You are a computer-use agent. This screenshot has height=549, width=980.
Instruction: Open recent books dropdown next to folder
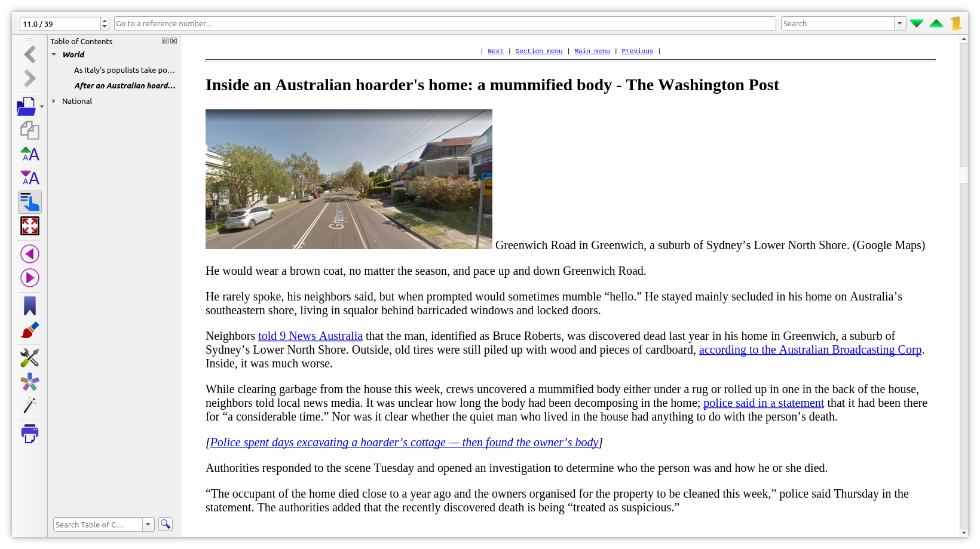(42, 107)
